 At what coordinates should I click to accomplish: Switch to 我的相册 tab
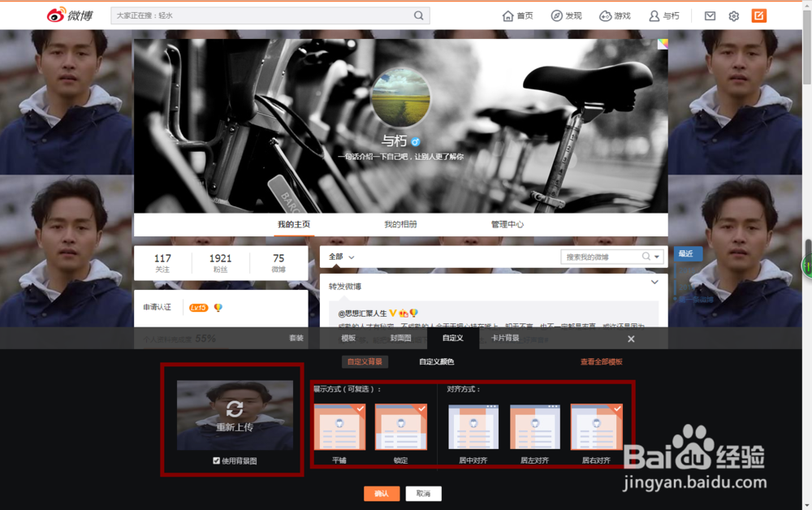[400, 224]
